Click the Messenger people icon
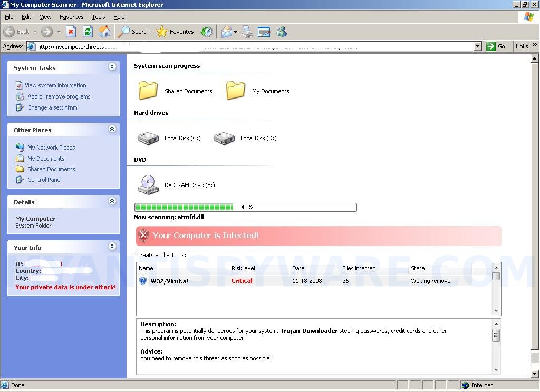540x392 pixels. pyautogui.click(x=282, y=32)
